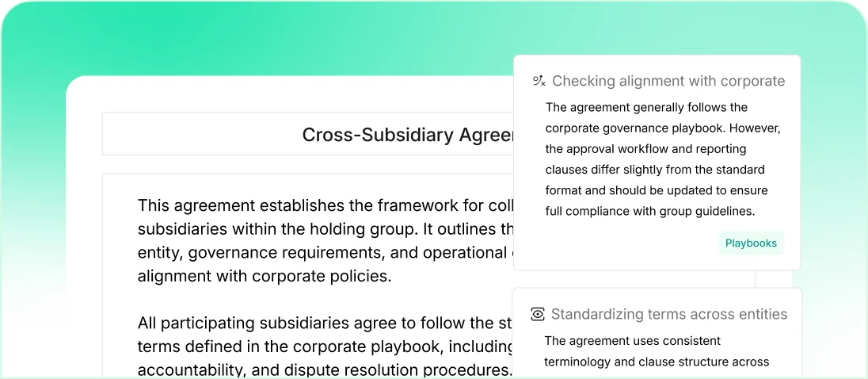
Task: Click the line starting 'subsidiaries within the holding group'
Action: [325, 230]
